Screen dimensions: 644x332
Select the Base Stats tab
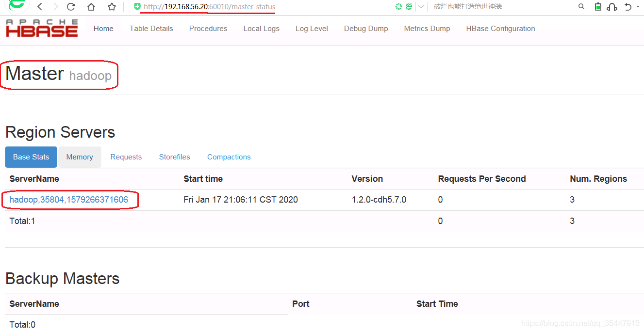coord(31,157)
